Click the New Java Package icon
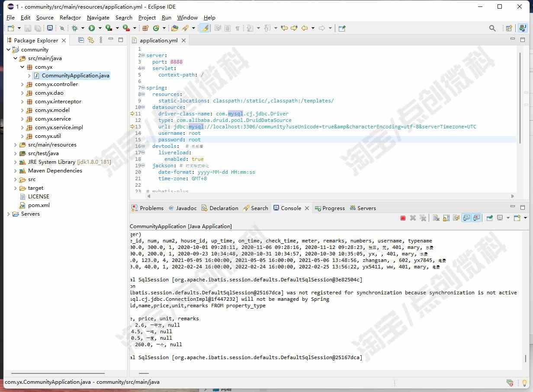The image size is (533, 392). pyautogui.click(x=145, y=28)
